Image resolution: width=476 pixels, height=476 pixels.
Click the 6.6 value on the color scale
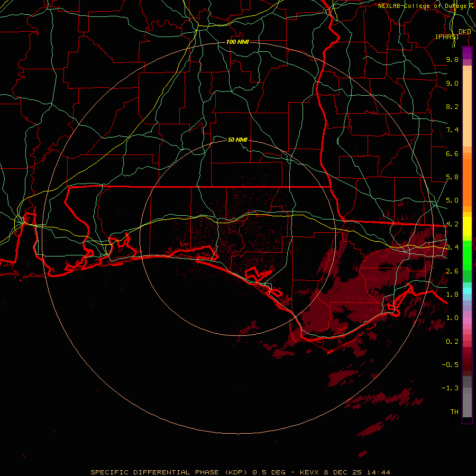452,153
